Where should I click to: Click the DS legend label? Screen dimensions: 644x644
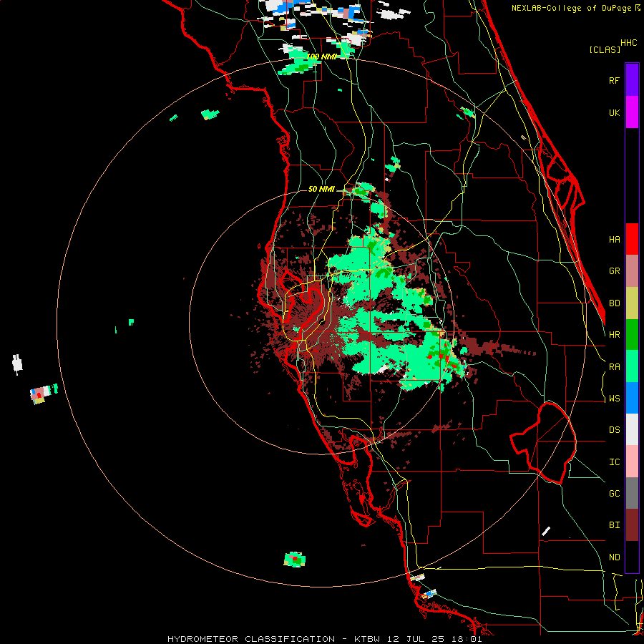click(614, 430)
